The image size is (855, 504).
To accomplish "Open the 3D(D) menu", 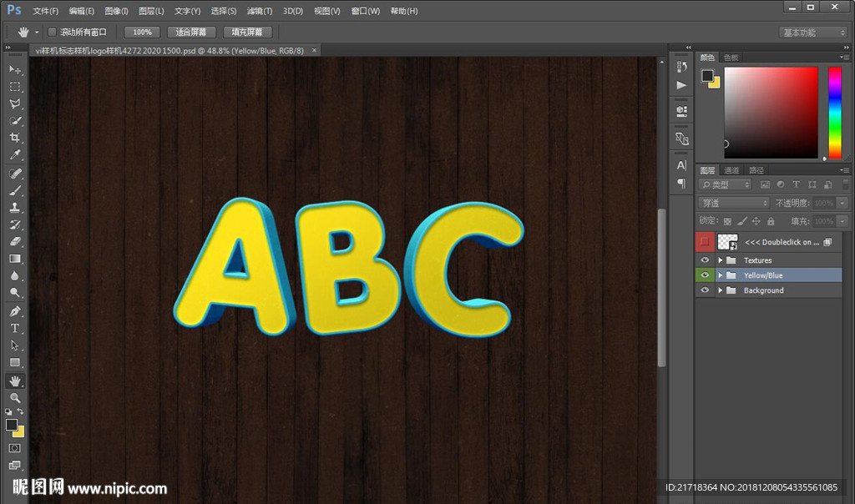I will (x=292, y=11).
